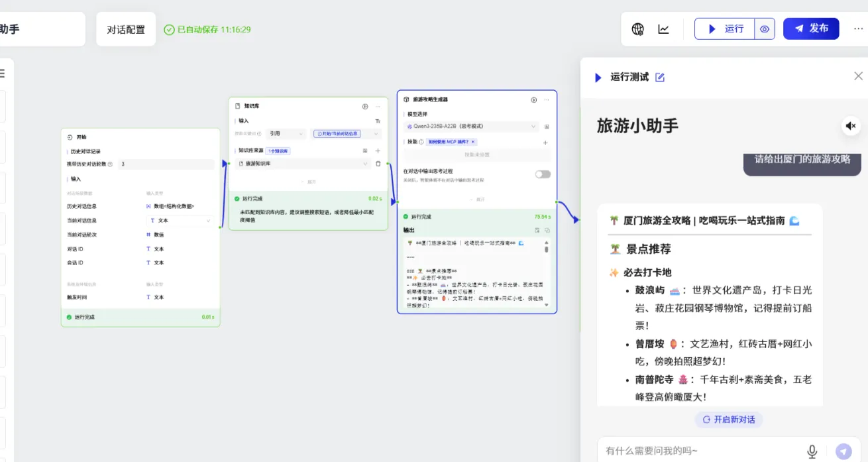Toggle the speaker mute icon near 旅游小助手
868x462 pixels.
pyautogui.click(x=851, y=126)
